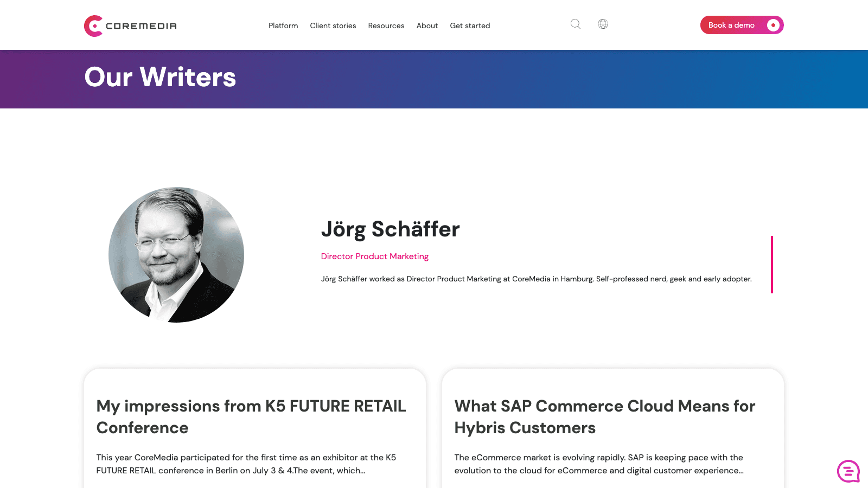The image size is (868, 488).
Task: Click the Director Product Marketing title
Action: [x=375, y=256]
